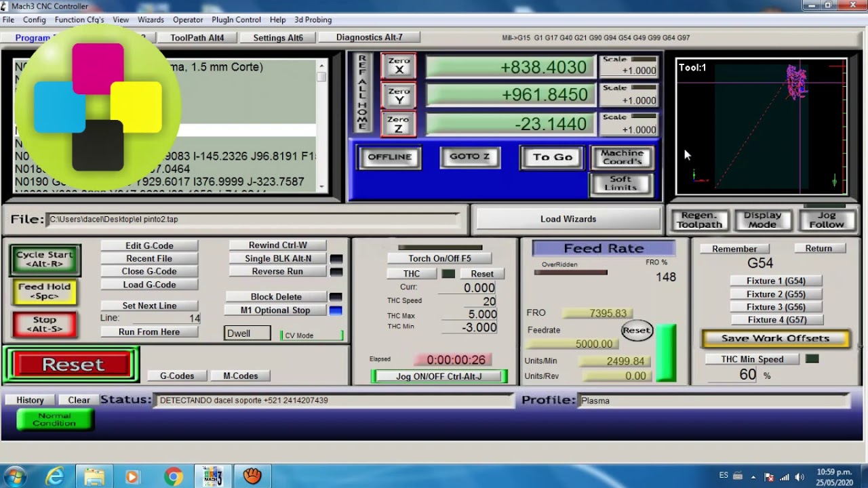Select Fixture 2 (G55)

click(776, 294)
